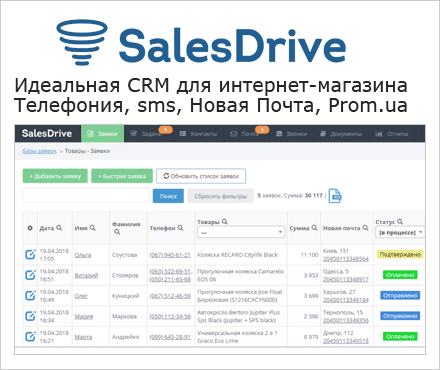Viewport: 440px width, 370px height.
Task: Open the Отчеты tab
Action: 392,134
